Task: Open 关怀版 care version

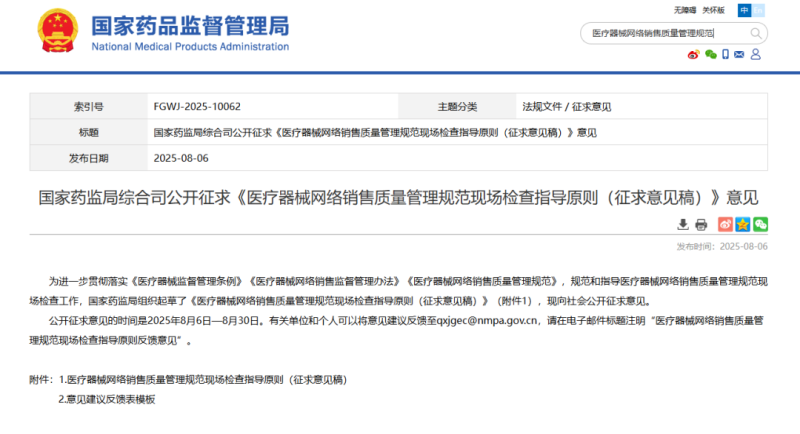Action: tap(712, 10)
